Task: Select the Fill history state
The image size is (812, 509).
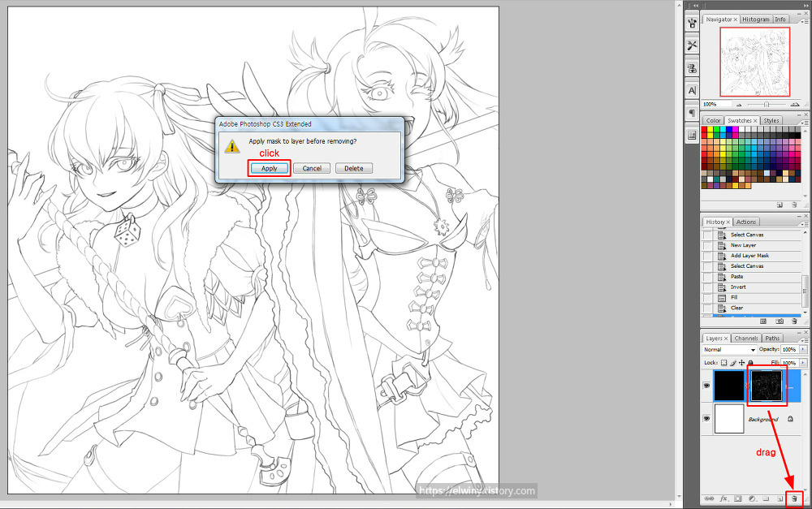Action: click(x=758, y=297)
